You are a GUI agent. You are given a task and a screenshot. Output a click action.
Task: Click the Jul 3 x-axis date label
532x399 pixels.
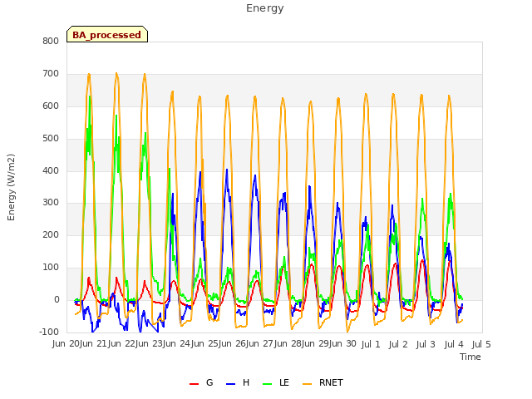coord(426,344)
